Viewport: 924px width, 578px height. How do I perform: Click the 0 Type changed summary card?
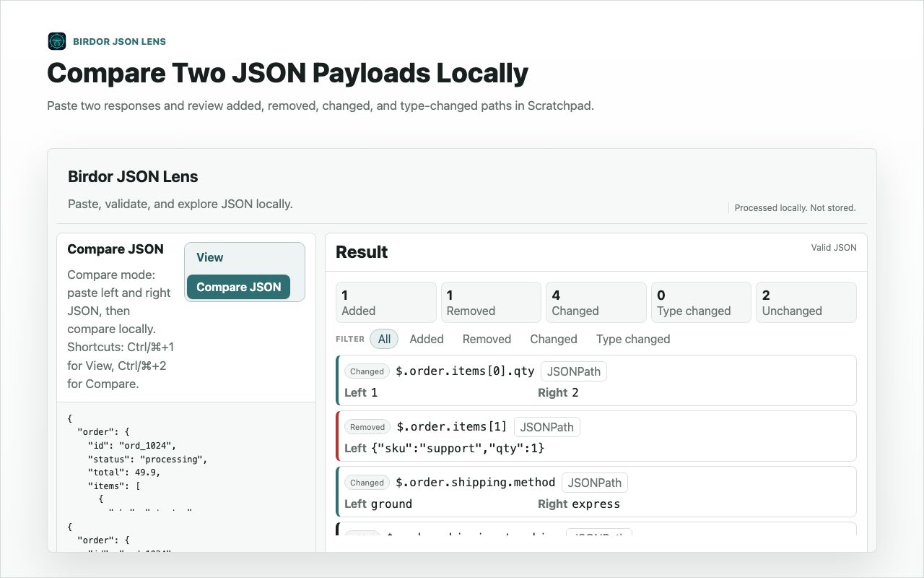701,302
